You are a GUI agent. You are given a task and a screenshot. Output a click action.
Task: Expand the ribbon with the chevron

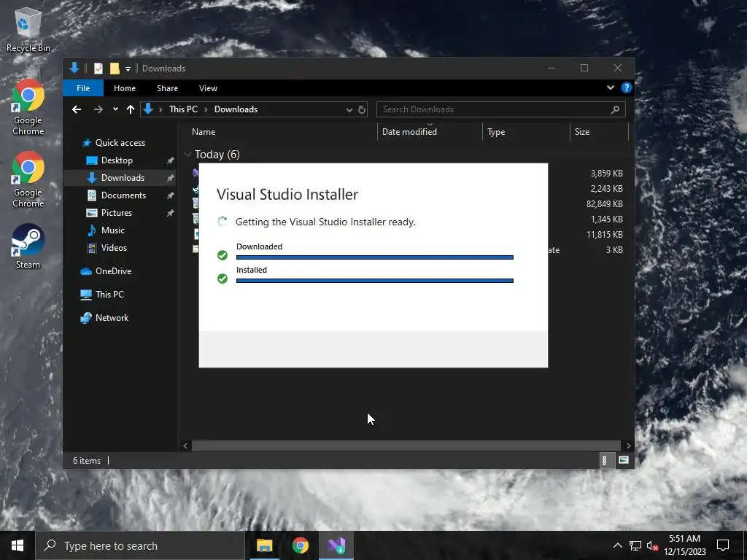point(611,87)
